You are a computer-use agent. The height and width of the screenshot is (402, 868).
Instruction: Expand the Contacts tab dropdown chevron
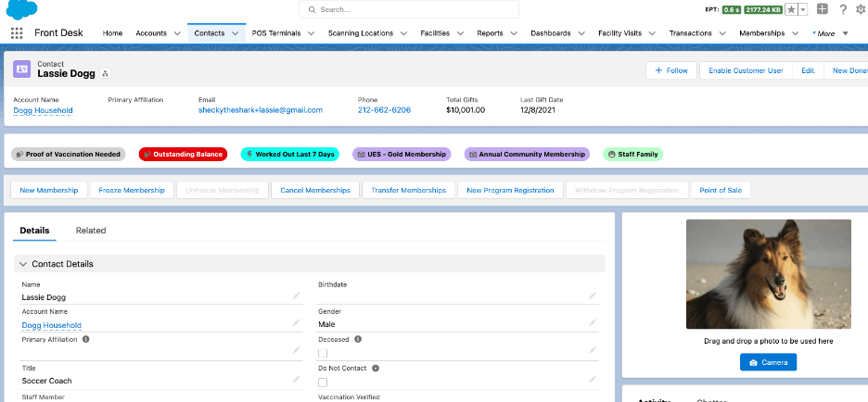pyautogui.click(x=236, y=33)
